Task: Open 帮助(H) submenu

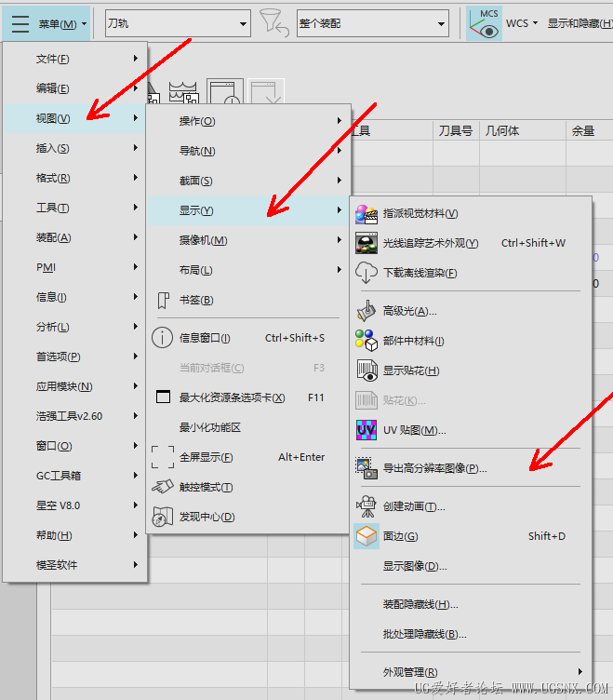Action: (x=75, y=535)
